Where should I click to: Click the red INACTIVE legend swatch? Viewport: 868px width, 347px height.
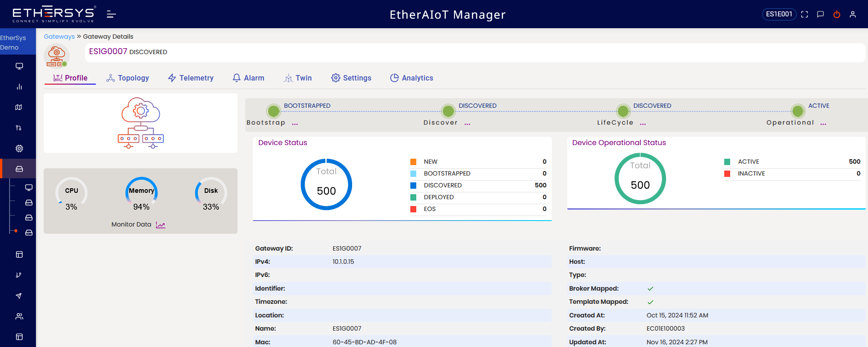[x=727, y=174]
